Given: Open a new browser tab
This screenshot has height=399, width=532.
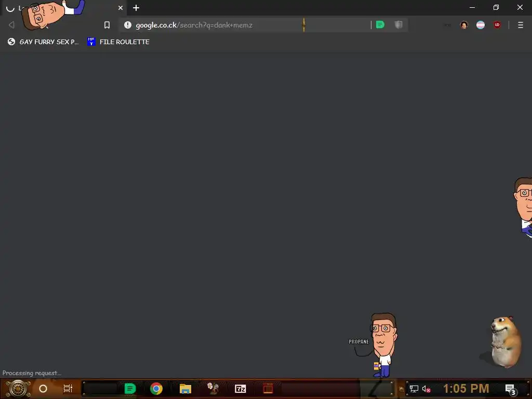Looking at the screenshot, I should click(x=136, y=8).
